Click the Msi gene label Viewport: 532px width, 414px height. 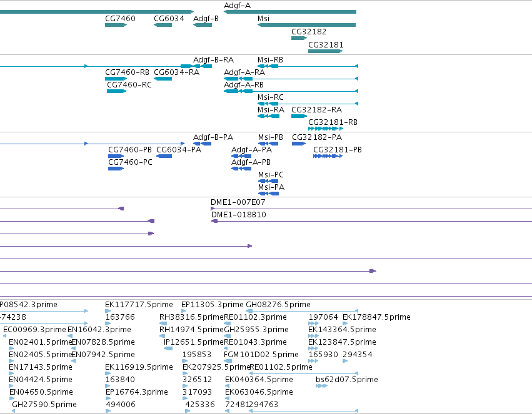[x=263, y=19]
